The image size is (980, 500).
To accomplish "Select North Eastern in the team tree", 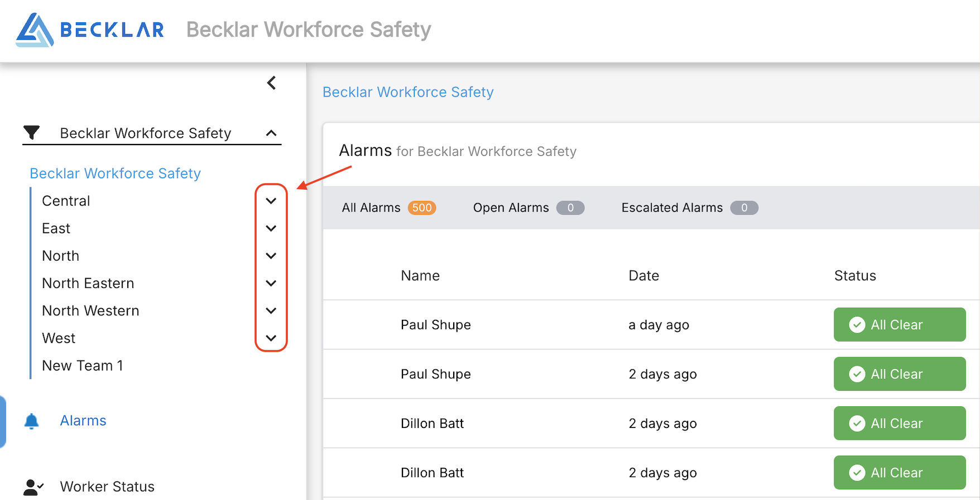I will pos(88,283).
